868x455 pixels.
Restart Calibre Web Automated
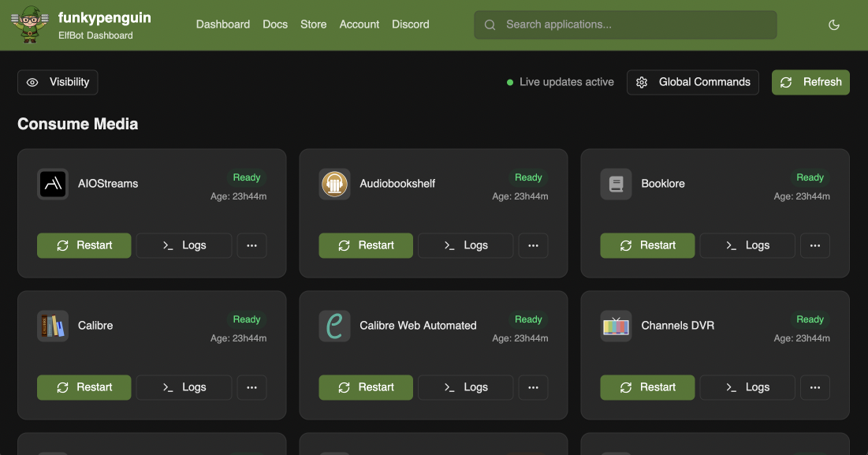click(366, 387)
